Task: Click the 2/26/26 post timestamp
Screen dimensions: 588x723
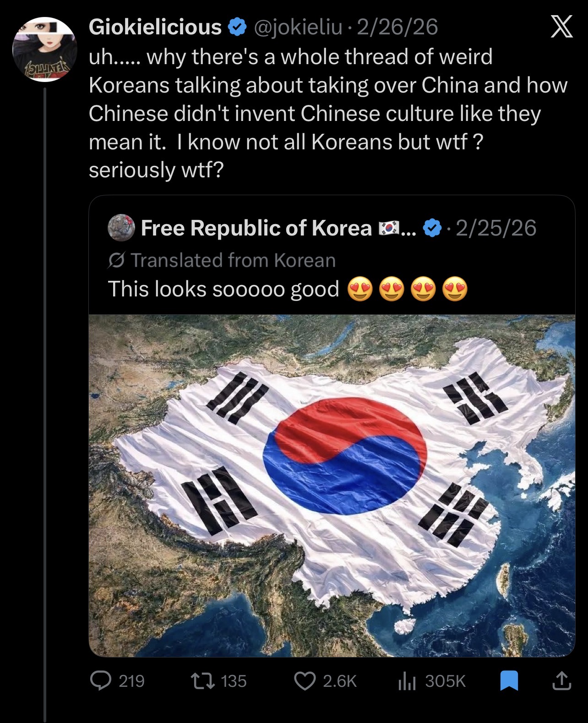Action: 397,27
